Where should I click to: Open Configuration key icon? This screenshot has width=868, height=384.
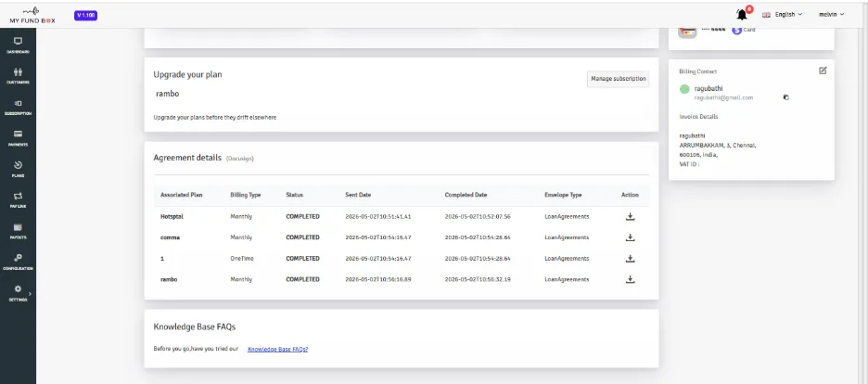pos(18,258)
